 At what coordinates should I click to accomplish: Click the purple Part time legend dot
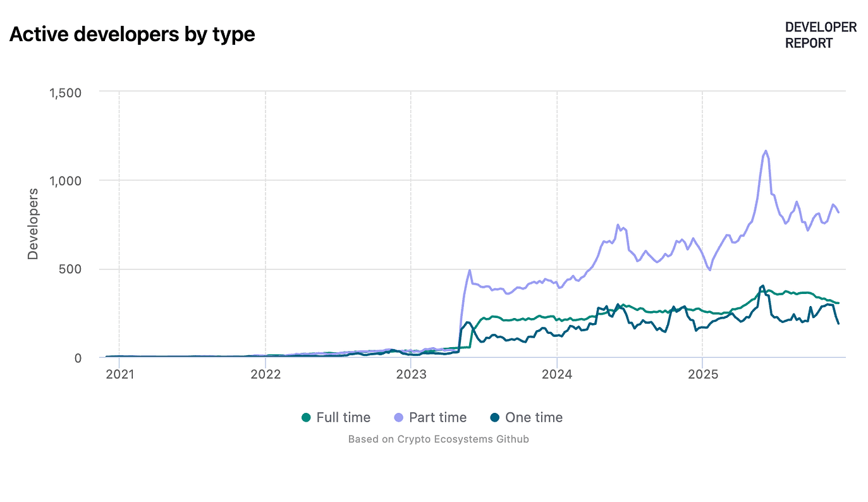click(399, 418)
